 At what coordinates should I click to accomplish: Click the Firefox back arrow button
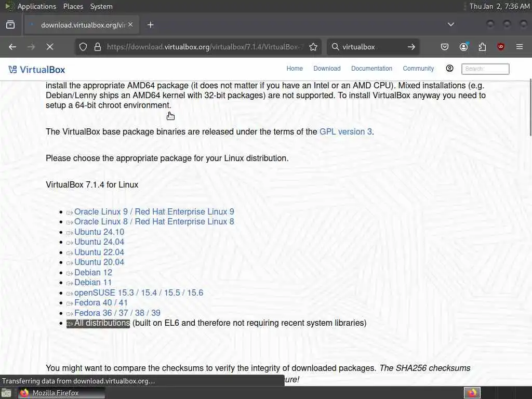click(x=12, y=47)
